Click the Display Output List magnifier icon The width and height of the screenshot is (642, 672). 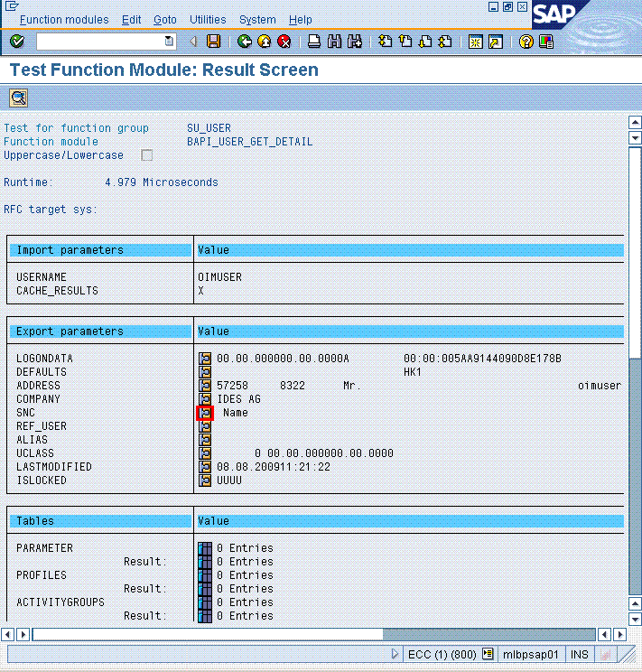coord(18,98)
